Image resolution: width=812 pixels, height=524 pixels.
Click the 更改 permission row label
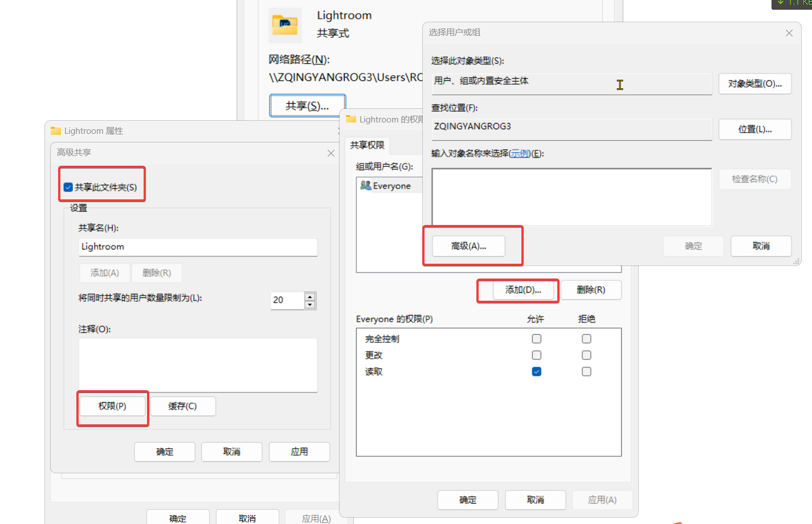[374, 355]
